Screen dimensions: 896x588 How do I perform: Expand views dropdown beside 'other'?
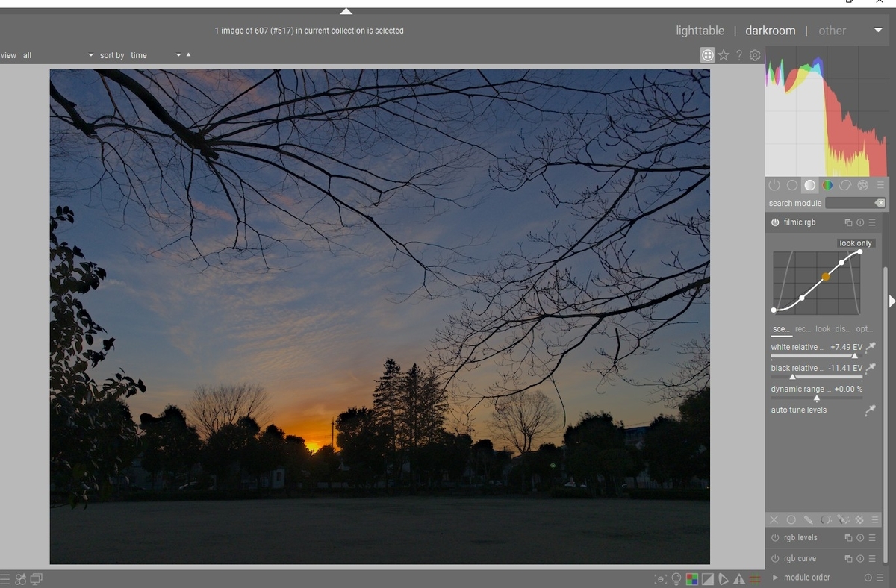point(878,31)
